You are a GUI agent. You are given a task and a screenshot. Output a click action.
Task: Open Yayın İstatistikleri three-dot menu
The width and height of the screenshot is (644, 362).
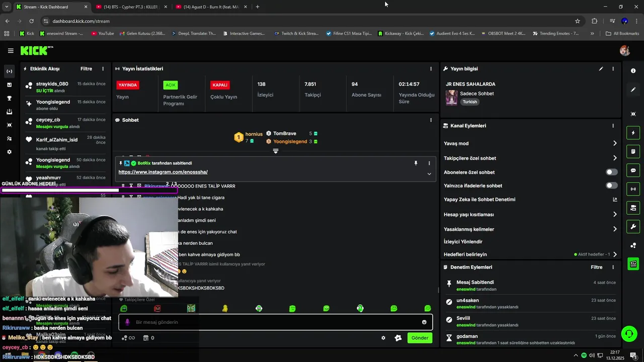pos(431,69)
